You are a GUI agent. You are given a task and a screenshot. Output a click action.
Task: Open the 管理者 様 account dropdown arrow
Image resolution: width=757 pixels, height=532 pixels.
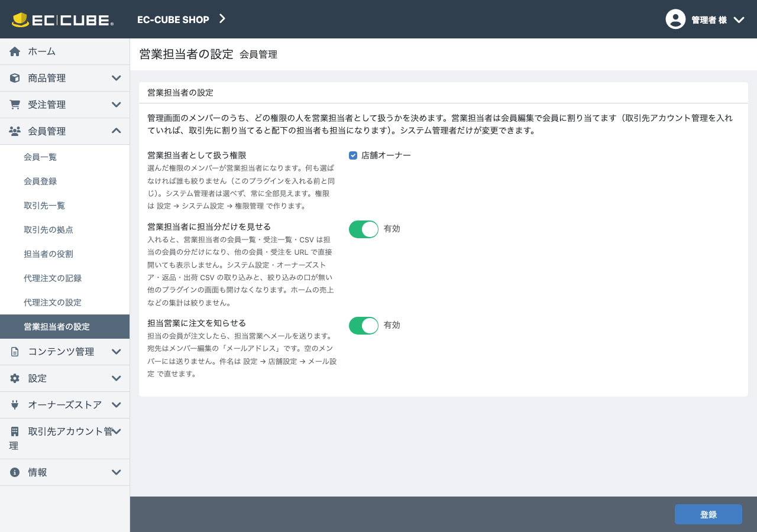click(739, 20)
